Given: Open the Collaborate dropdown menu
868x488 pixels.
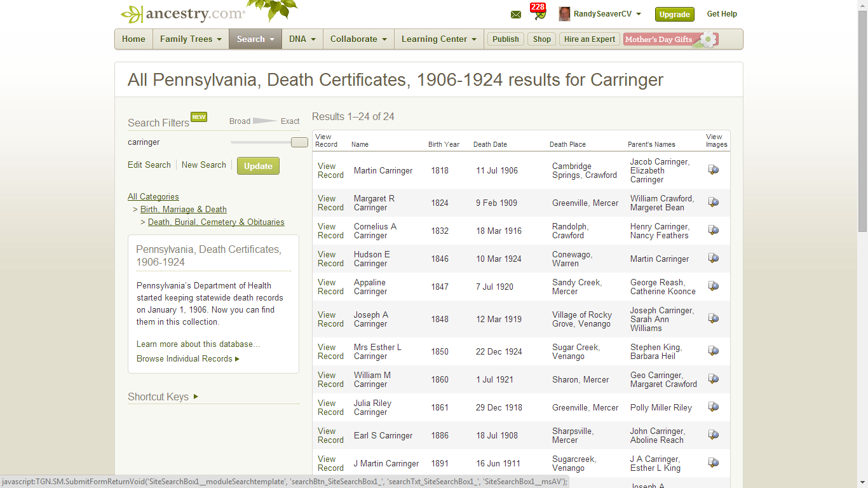Looking at the screenshot, I should tap(358, 39).
